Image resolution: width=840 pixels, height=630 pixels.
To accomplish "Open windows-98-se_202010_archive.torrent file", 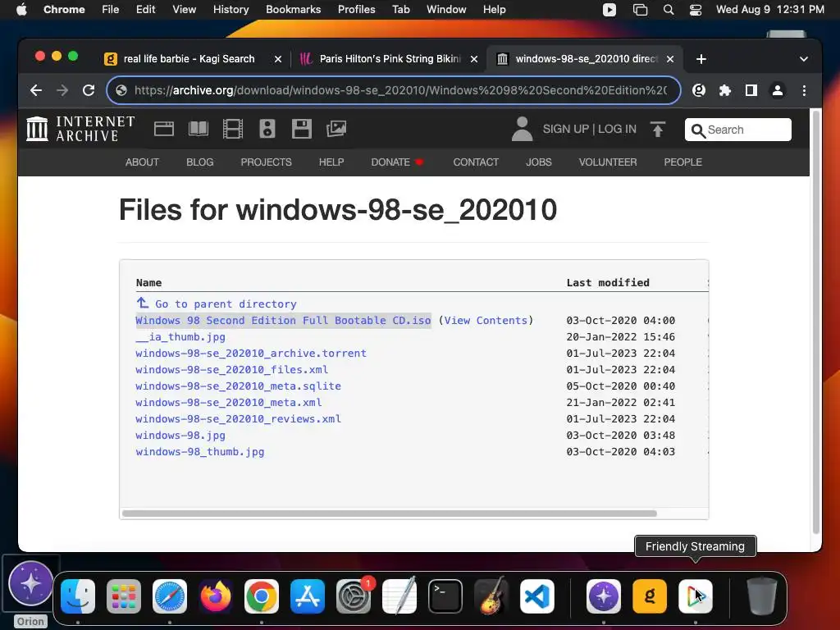I will click(x=251, y=353).
